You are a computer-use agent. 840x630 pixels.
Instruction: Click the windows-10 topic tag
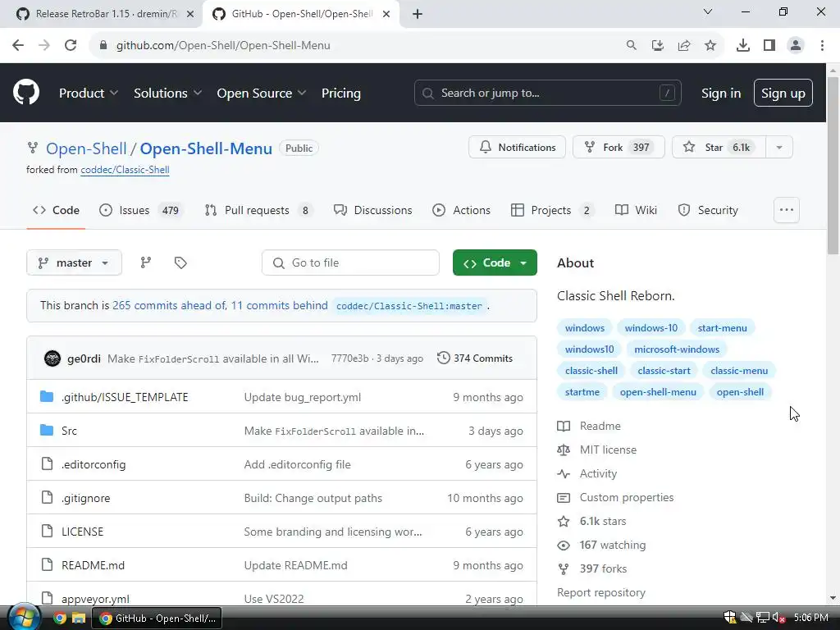(651, 328)
